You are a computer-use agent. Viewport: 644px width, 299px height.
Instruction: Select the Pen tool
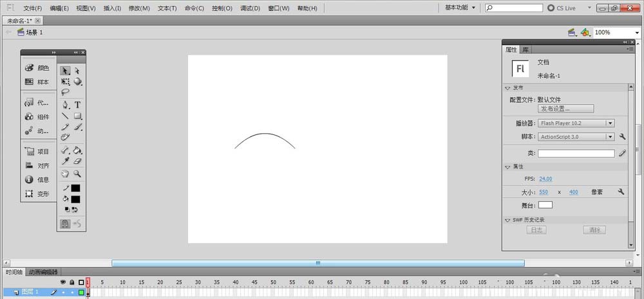point(65,105)
